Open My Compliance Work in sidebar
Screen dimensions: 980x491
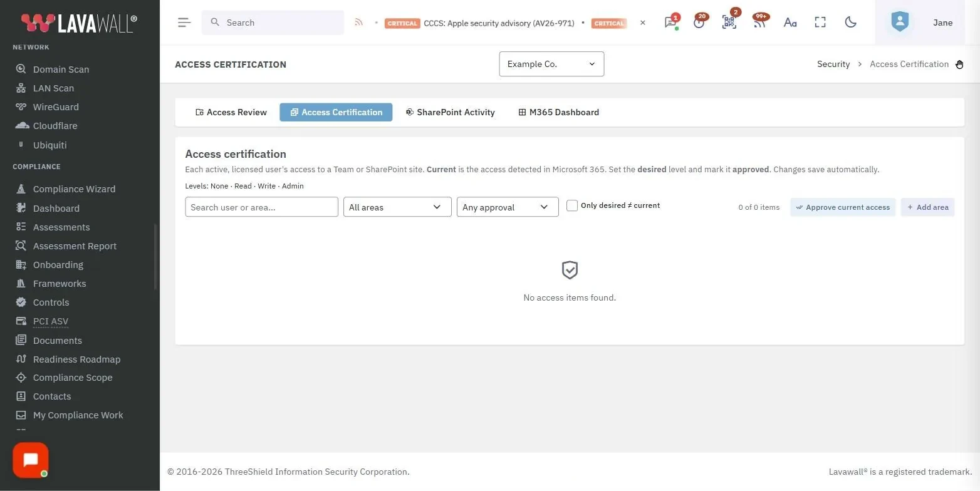tap(78, 415)
